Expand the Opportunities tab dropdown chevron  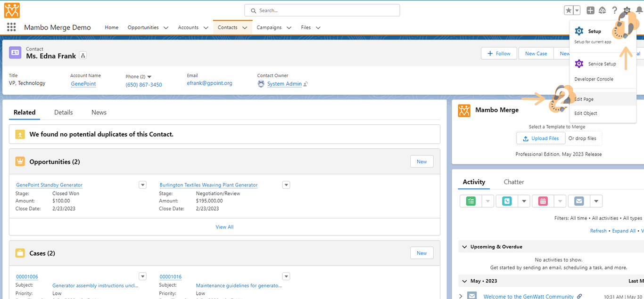tap(166, 28)
